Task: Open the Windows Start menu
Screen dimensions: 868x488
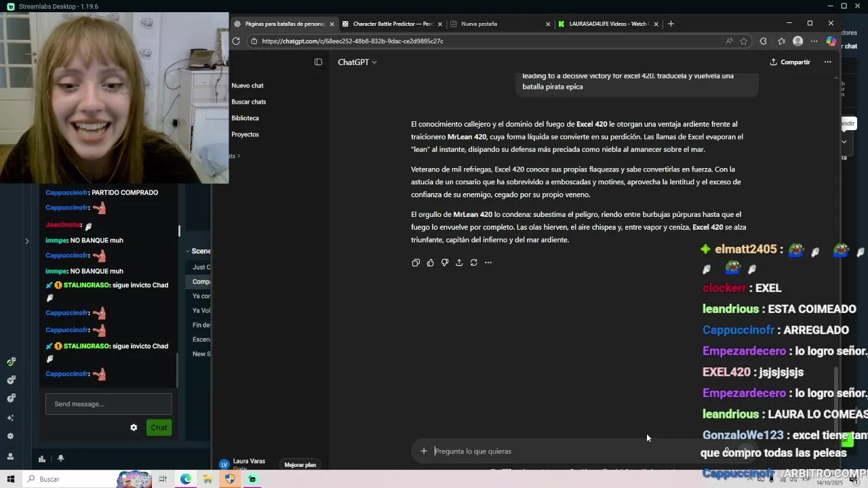Action: (11, 479)
